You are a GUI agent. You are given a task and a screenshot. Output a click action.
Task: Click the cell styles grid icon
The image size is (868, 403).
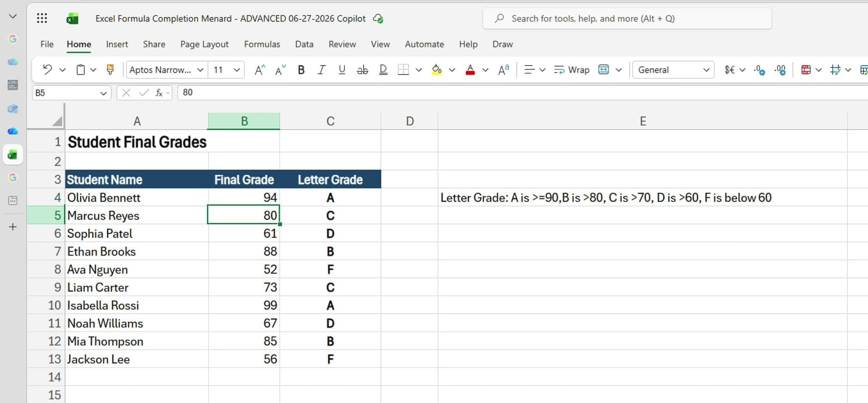(x=836, y=70)
